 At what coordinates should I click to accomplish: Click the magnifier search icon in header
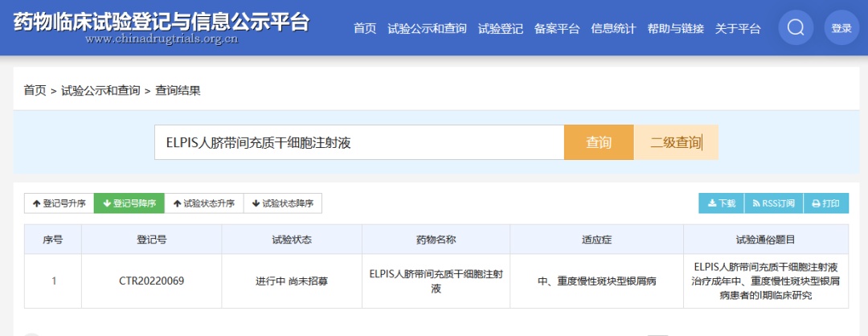click(x=796, y=27)
